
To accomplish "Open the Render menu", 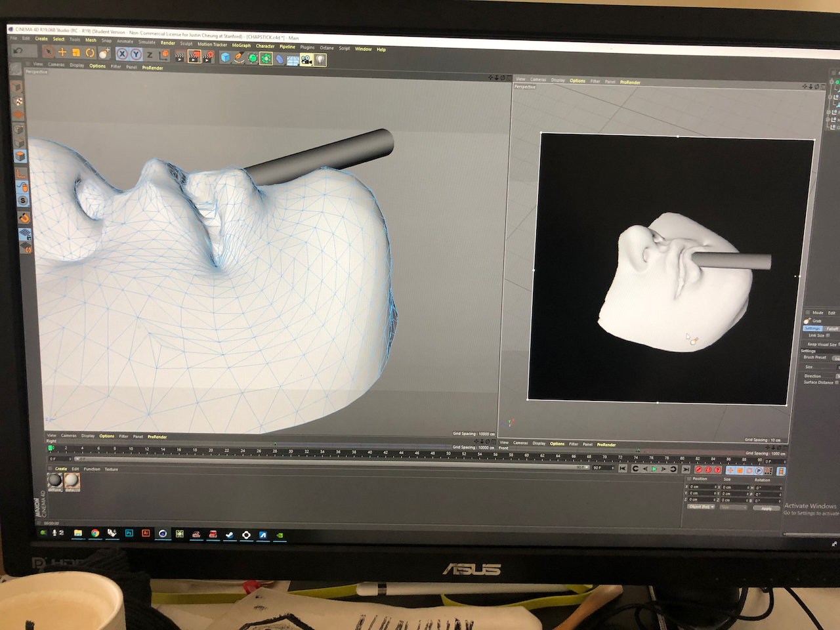I will pos(168,43).
